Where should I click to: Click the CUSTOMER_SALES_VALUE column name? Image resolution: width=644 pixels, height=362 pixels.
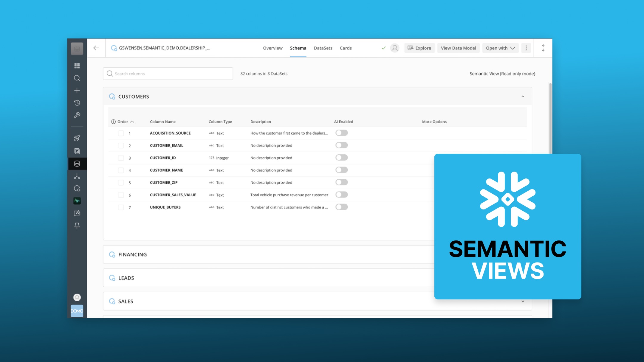pos(173,195)
